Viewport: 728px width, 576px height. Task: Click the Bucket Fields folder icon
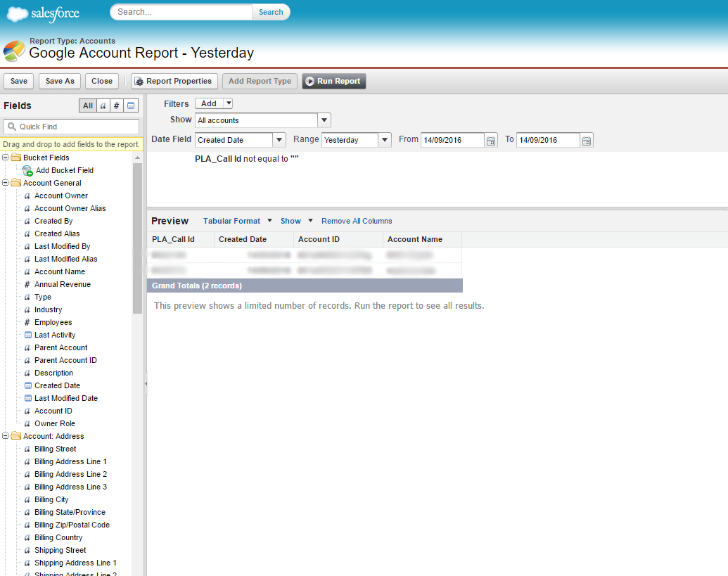[15, 158]
